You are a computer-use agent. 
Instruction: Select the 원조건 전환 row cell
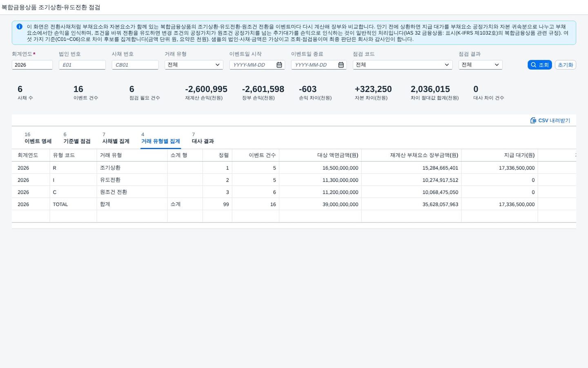point(132,192)
